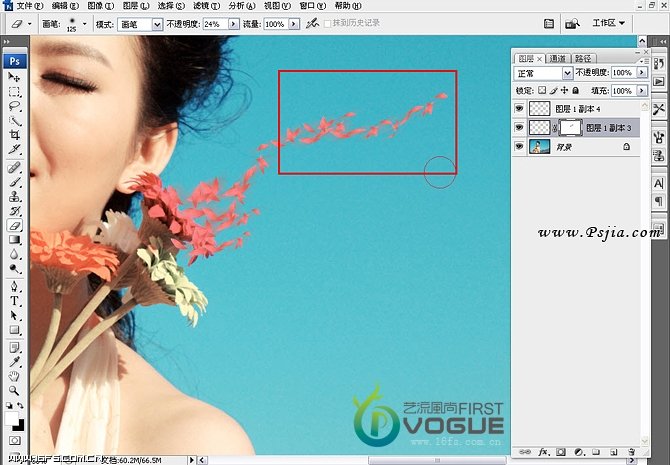Switch to the 通道 (Channels) tab
Viewport: 670px width, 465px height.
[558, 58]
